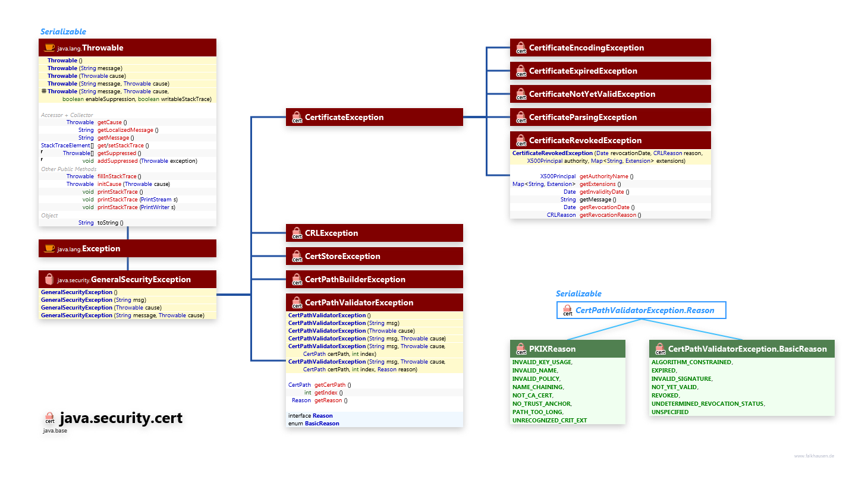Click the java.security.cert package title
This screenshot has height=483, width=868.
pos(121,418)
